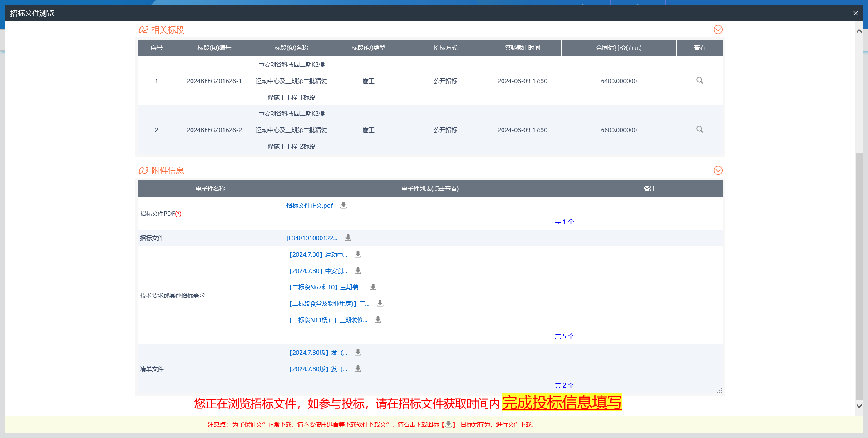Click magnifier icon for bid section 2024BFFGZ01628-2
This screenshot has width=868, height=438.
point(700,129)
